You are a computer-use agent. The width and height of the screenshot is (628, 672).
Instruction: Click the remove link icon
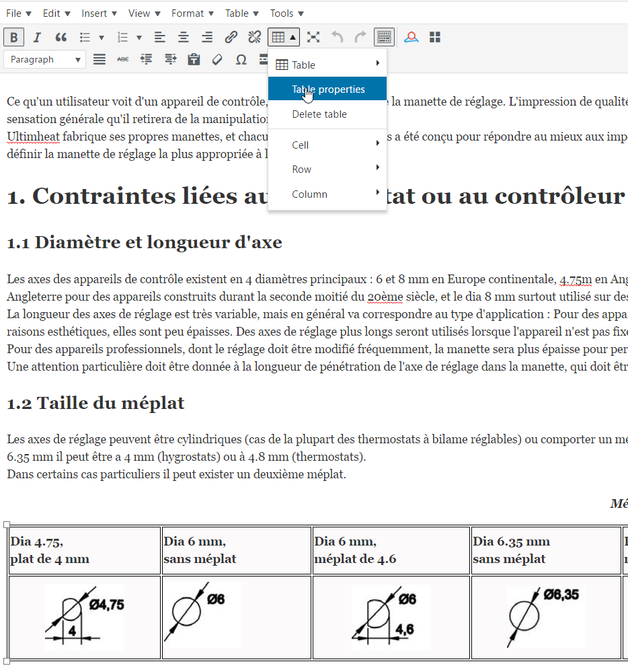[x=254, y=37]
